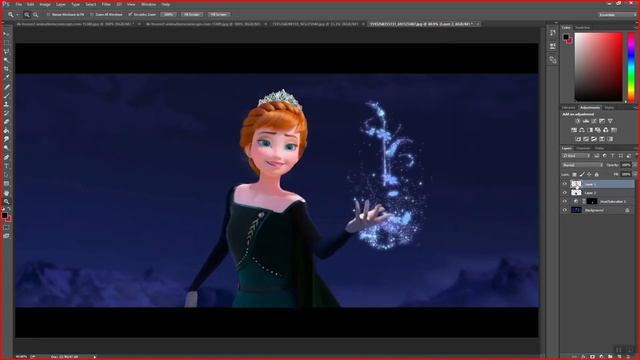Select the Layer 2 thumbnail
Image resolution: width=640 pixels, height=360 pixels.
tap(576, 193)
